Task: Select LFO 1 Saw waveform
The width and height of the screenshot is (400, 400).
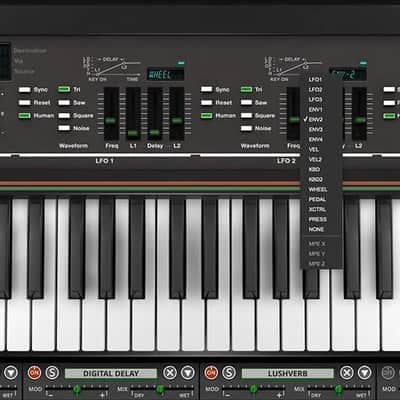Action: coord(64,103)
